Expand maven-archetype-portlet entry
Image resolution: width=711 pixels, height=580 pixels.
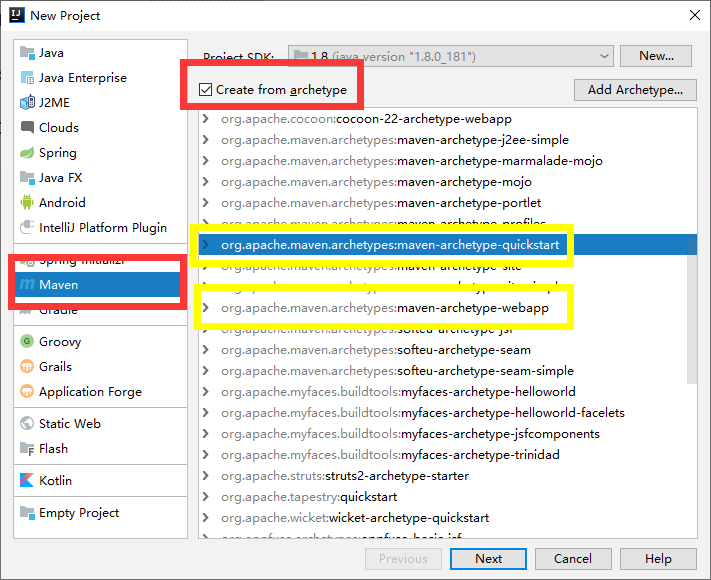pyautogui.click(x=206, y=203)
